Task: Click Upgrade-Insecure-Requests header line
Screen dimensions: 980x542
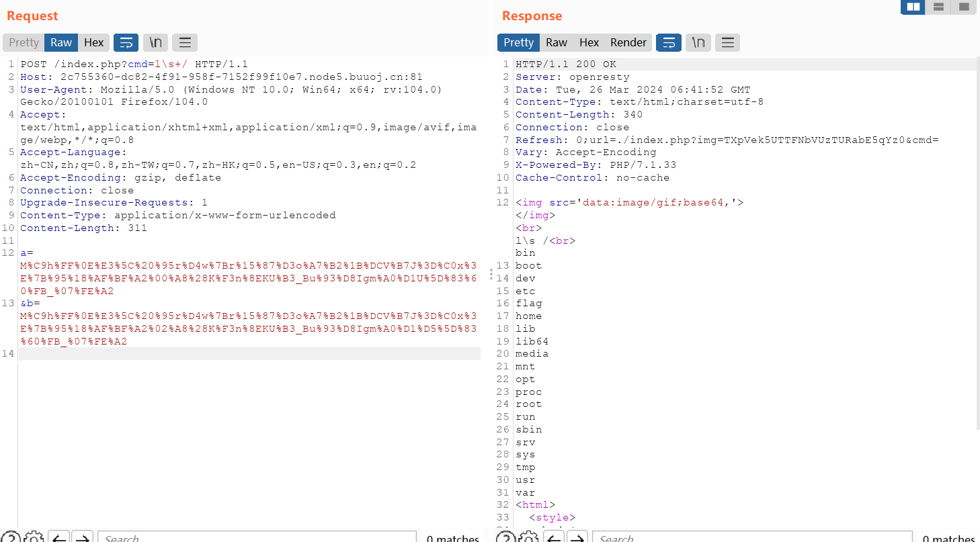Action: tap(114, 203)
